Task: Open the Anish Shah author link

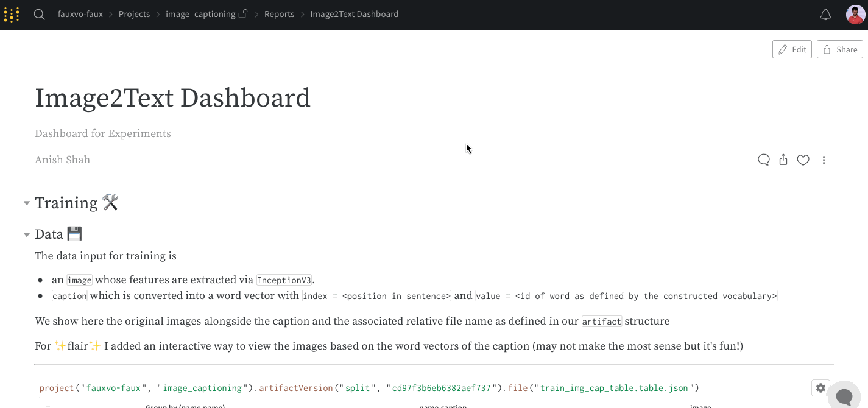Action: pos(63,160)
